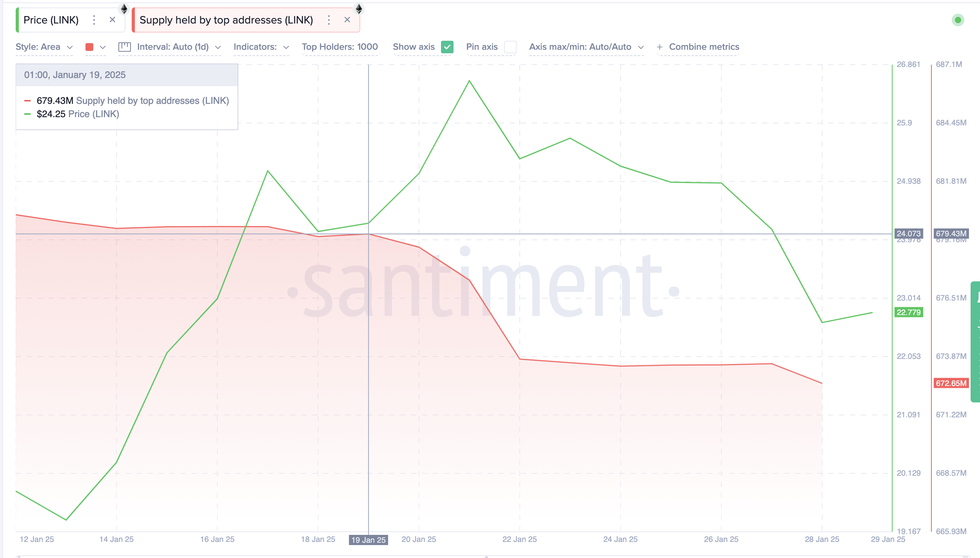Screen dimensions: 980x558
Task: Click the 681.81M supply axis label
Action: tap(951, 181)
